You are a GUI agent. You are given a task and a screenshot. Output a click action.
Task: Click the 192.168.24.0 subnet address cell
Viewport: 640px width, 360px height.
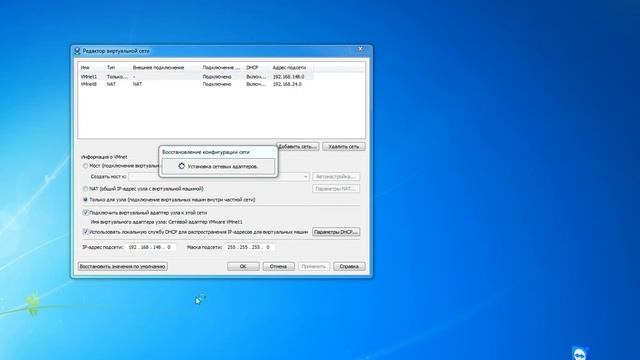pos(287,84)
